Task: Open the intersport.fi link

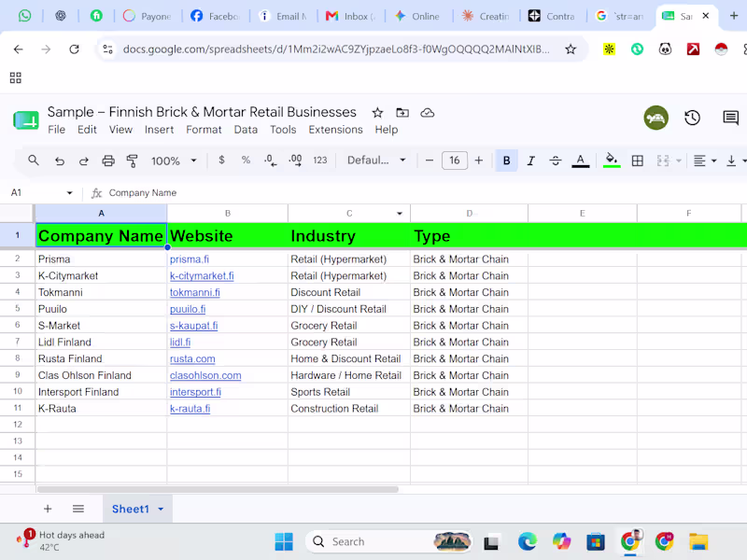Action: point(195,392)
